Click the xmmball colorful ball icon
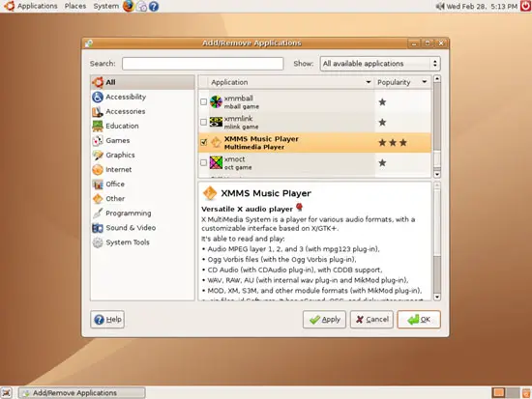The image size is (532, 399). point(216,101)
